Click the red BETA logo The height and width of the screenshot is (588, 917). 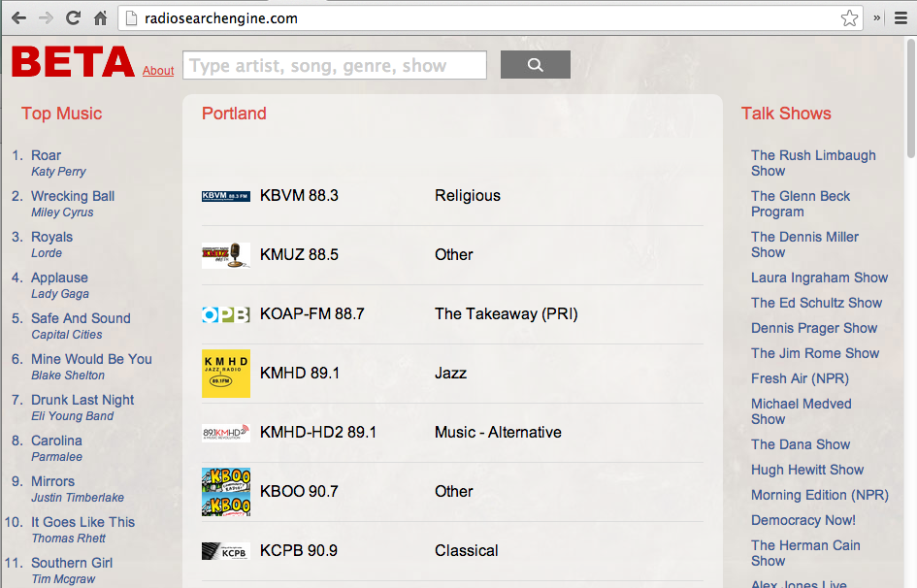73,62
